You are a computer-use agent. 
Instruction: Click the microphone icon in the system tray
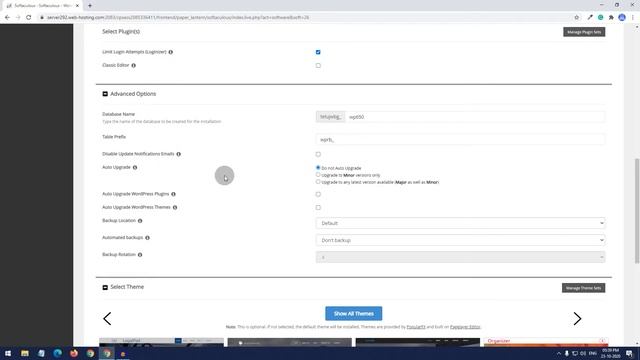[x=567, y=353]
